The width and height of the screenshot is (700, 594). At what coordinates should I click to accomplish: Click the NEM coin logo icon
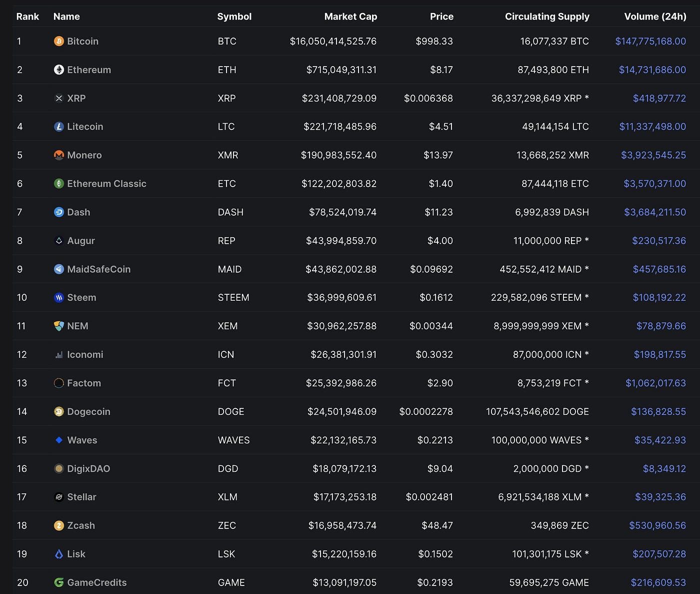pyautogui.click(x=59, y=326)
